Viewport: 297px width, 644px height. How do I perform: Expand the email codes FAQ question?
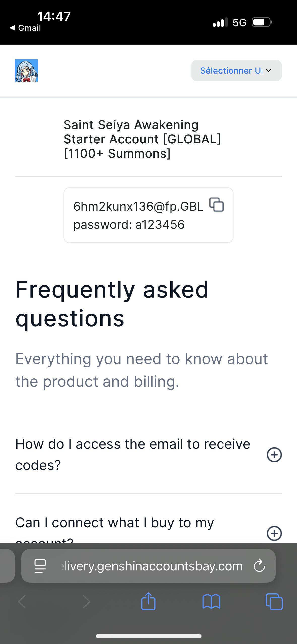pyautogui.click(x=274, y=455)
